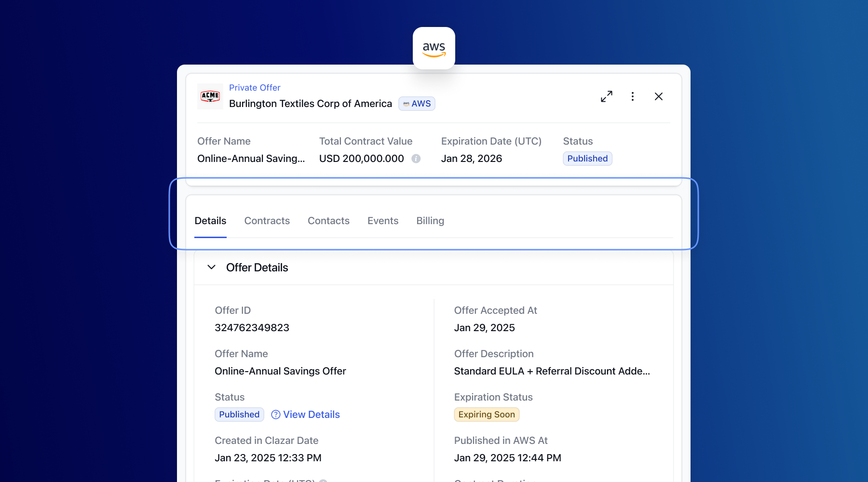Viewport: 868px width, 482px height.
Task: Select the expiration date Jan 28, 2026
Action: coord(472,159)
